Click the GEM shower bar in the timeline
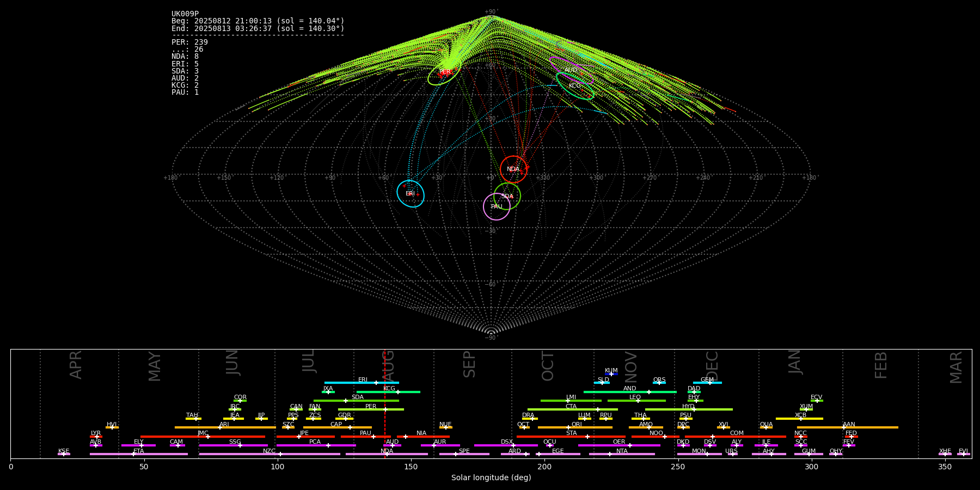Viewport: 980px width, 490px height. click(707, 383)
